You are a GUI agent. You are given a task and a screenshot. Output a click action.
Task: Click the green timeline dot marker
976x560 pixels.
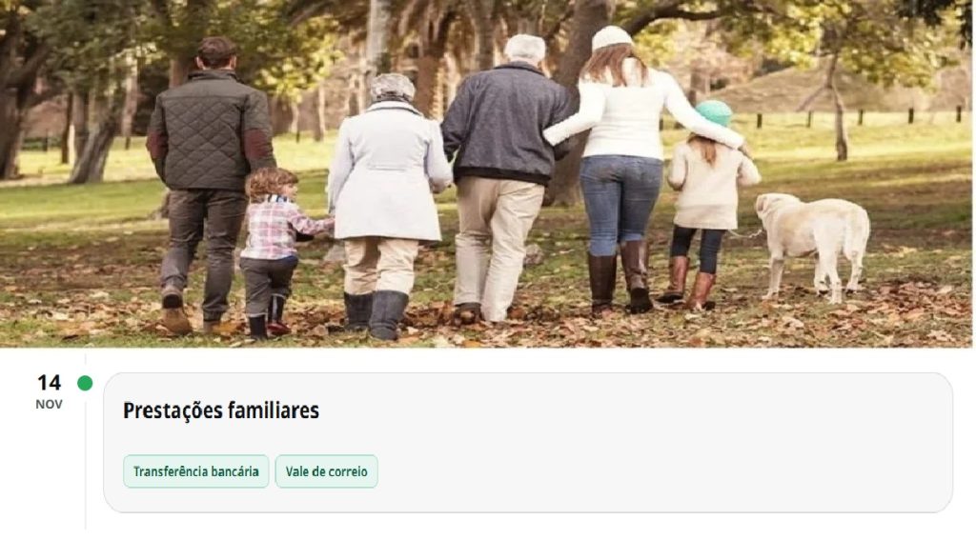pyautogui.click(x=85, y=383)
